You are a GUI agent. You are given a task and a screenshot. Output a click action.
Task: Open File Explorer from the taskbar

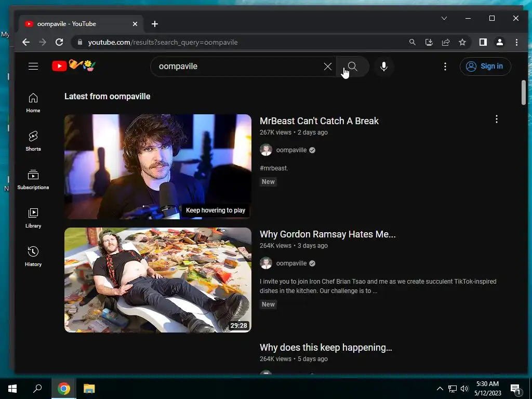(x=89, y=389)
